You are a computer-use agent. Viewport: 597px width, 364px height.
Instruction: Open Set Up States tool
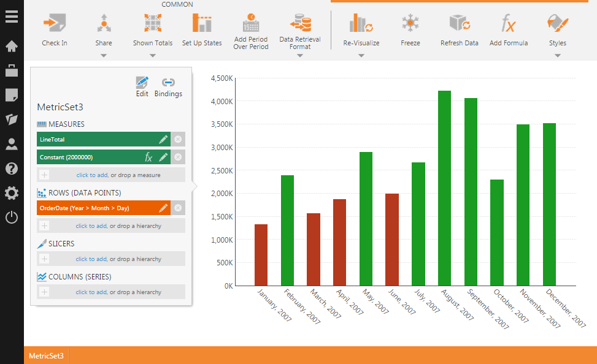[202, 24]
